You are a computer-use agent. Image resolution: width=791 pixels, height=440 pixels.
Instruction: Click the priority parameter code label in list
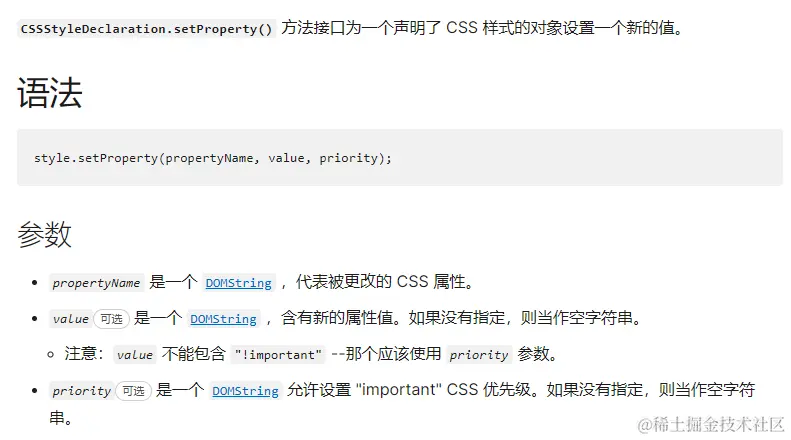coord(82,391)
